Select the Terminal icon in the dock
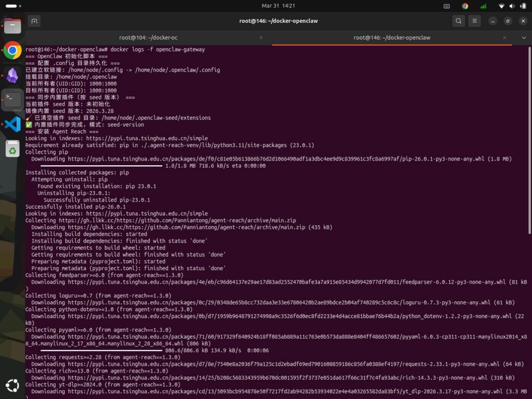The width and height of the screenshot is (532, 399). (x=12, y=99)
